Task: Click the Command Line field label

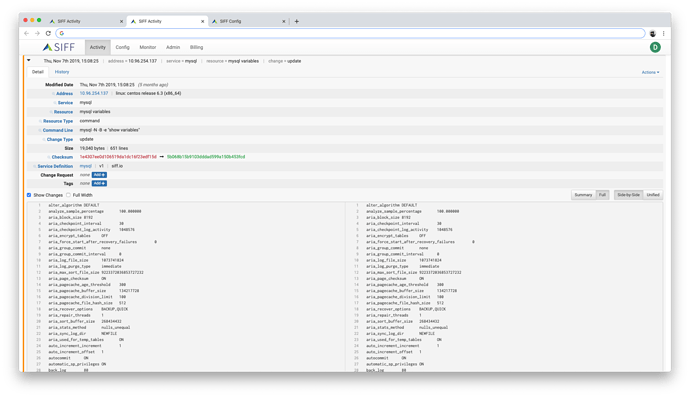Action: point(58,130)
